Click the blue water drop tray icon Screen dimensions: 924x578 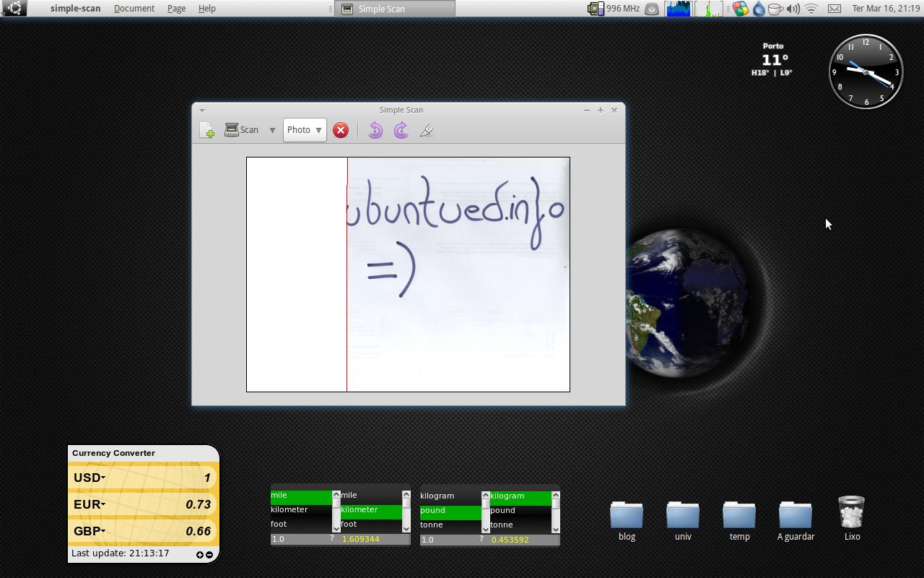(x=758, y=9)
